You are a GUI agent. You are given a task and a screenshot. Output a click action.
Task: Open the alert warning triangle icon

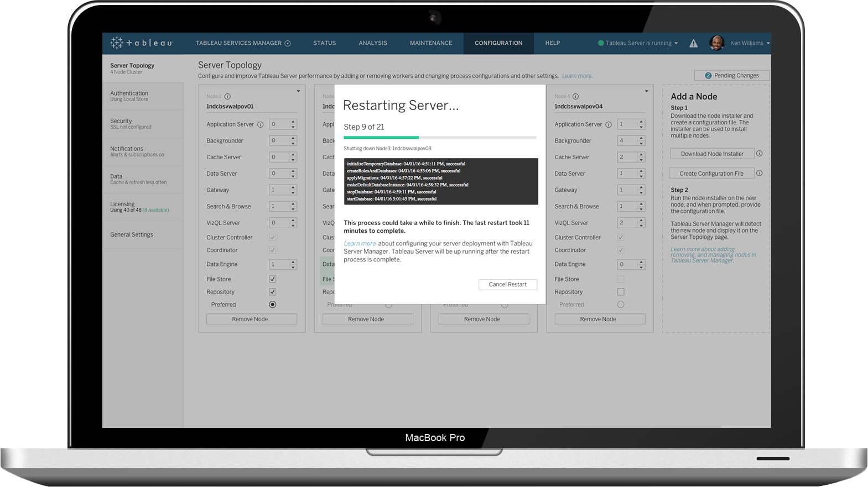click(x=693, y=43)
